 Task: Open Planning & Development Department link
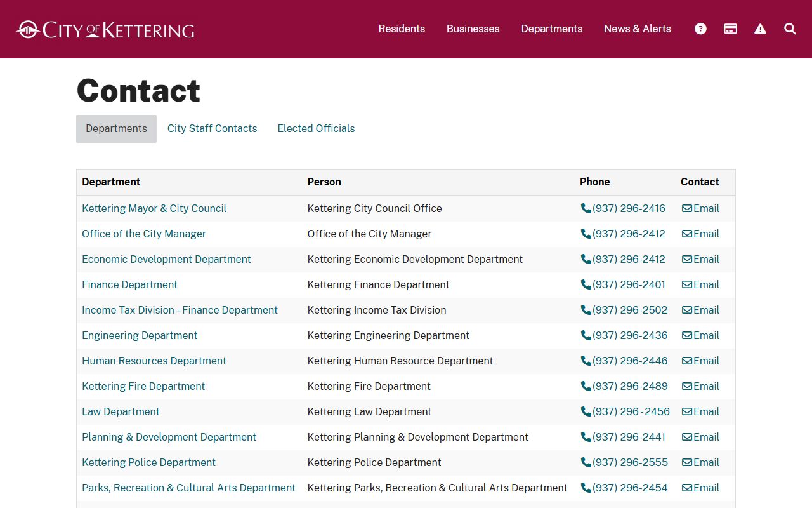(169, 437)
